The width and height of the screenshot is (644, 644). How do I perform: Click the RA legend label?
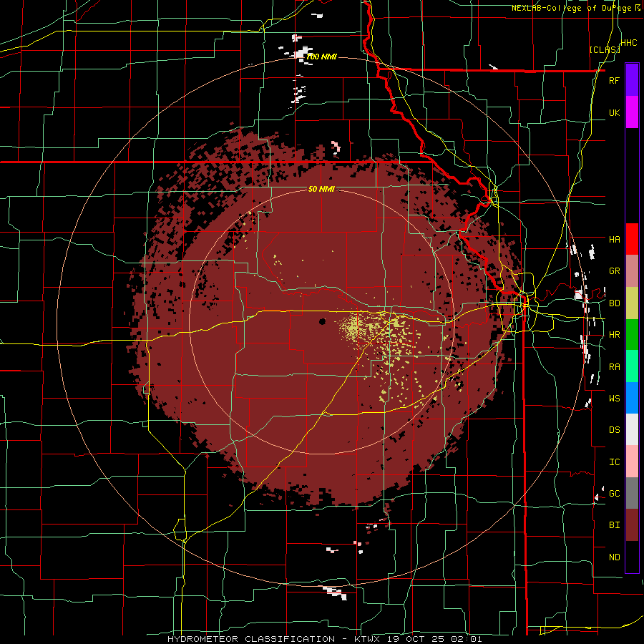[614, 367]
